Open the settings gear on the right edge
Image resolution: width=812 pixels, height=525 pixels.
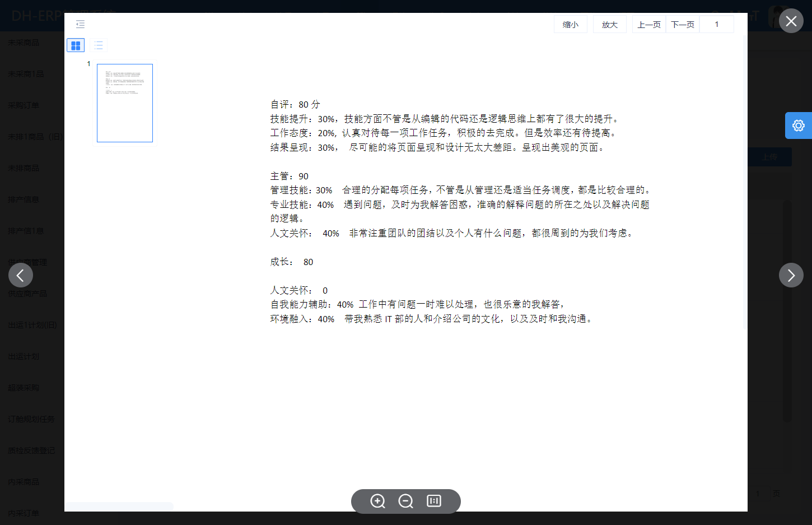pos(798,126)
